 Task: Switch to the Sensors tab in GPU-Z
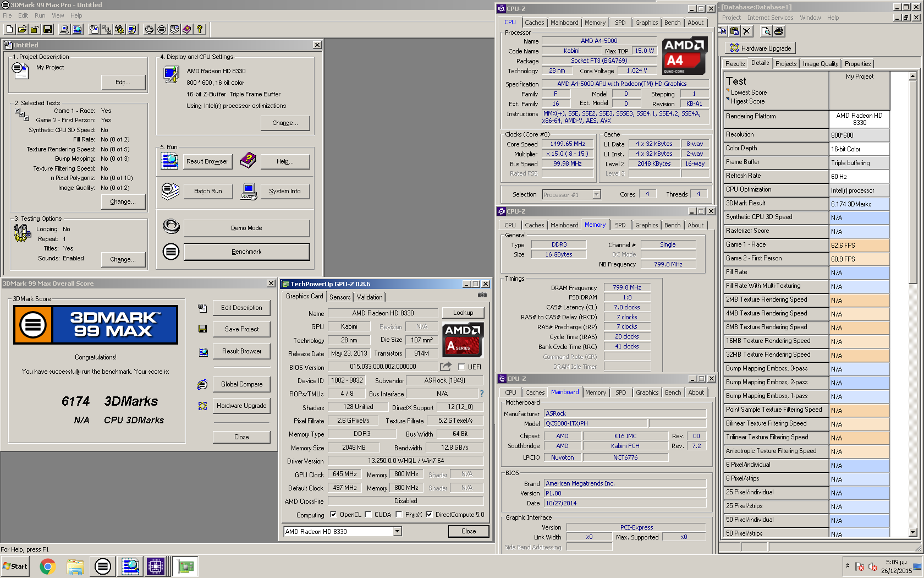340,297
